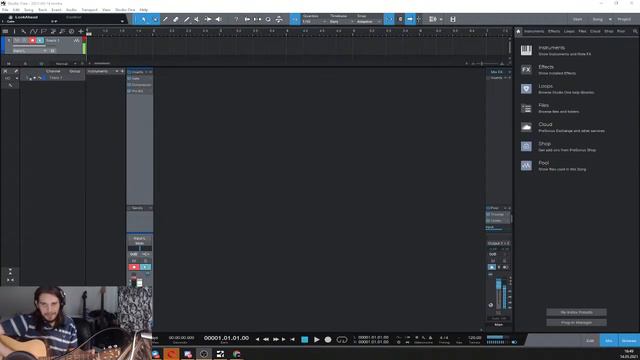Open the Track menu
Image resolution: width=640 pixels, height=360 pixels.
tap(42, 9)
